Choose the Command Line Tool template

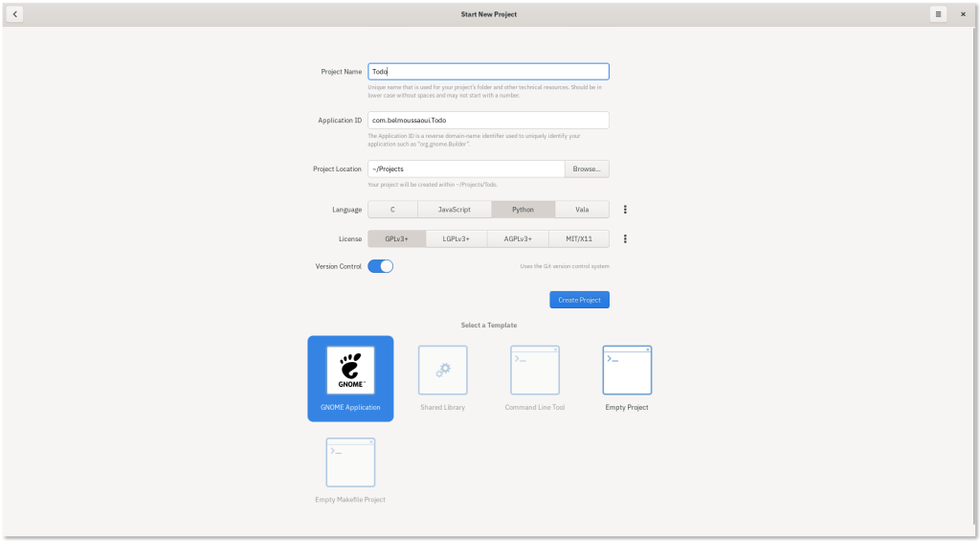click(535, 379)
